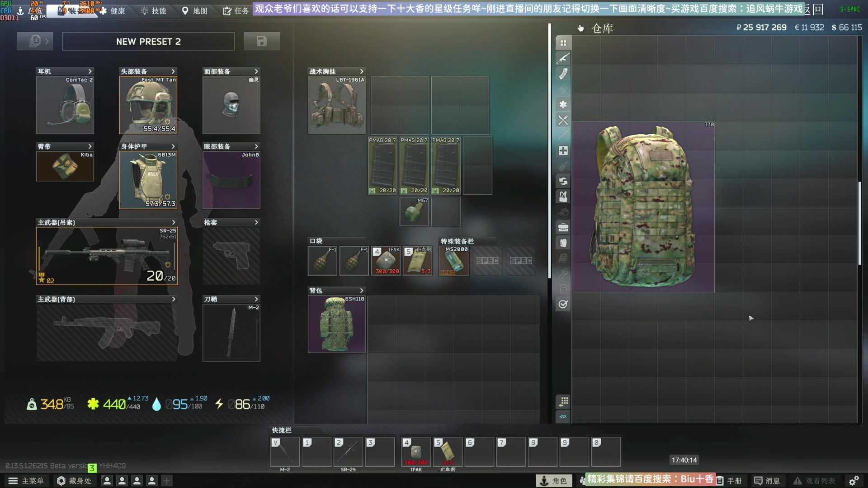Click the stash vertical scrollbar handle
The height and width of the screenshot is (488, 868).
coord(859,223)
